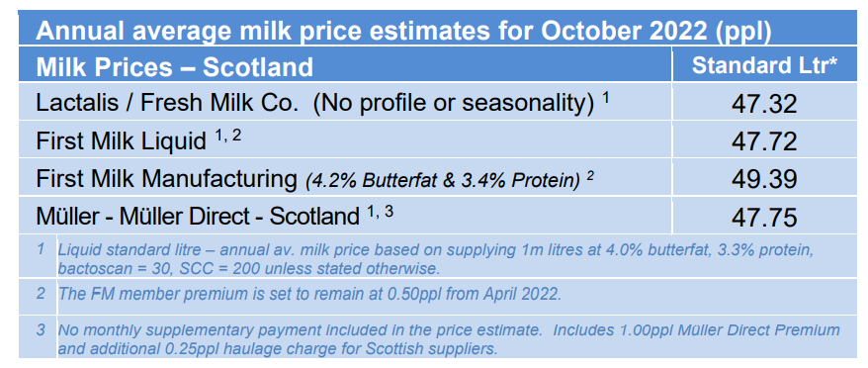Screen dimensions: 868x368
Task: Click the 47.72 price value
Action: click(x=764, y=141)
